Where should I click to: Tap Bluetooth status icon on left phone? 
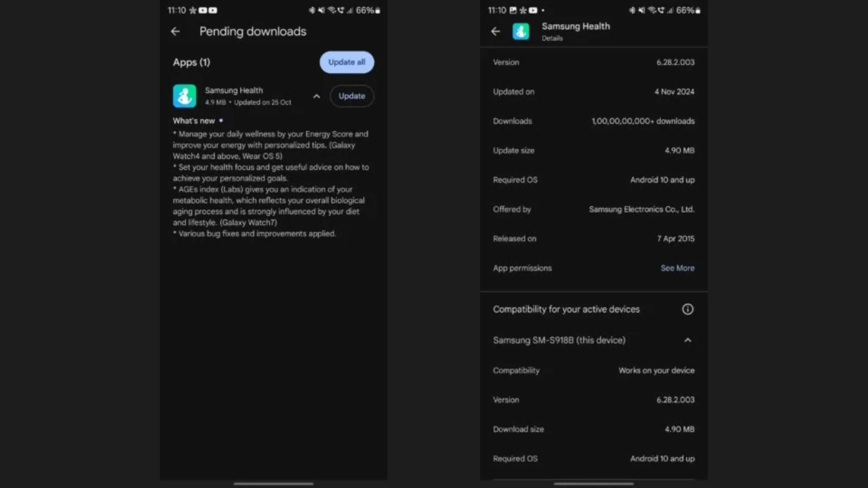(x=312, y=11)
